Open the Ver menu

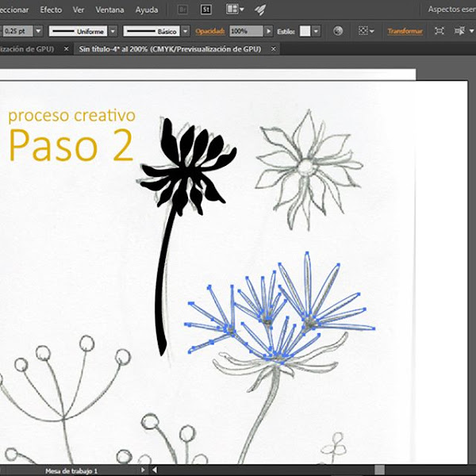pos(79,10)
